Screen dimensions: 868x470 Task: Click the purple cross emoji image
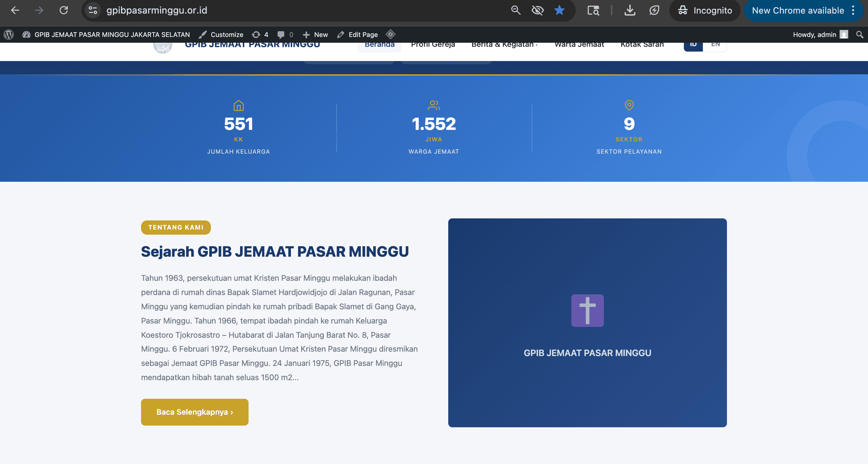click(x=588, y=311)
